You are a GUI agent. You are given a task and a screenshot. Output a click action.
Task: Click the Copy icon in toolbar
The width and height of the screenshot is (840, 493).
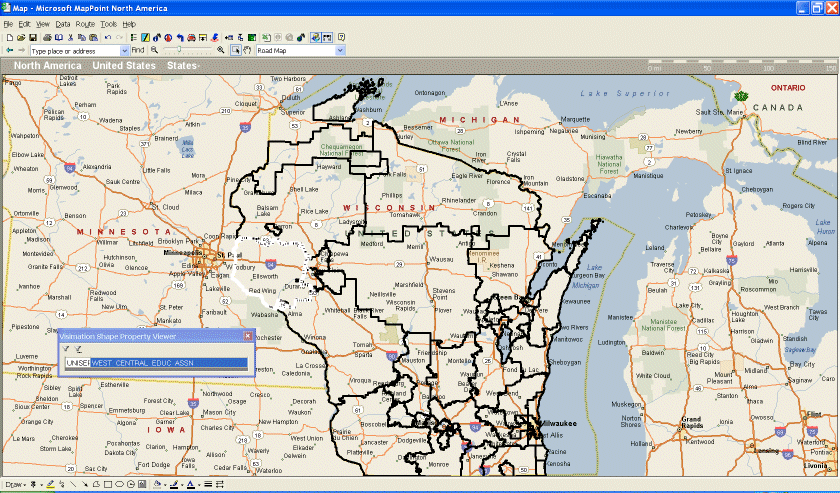coord(81,38)
